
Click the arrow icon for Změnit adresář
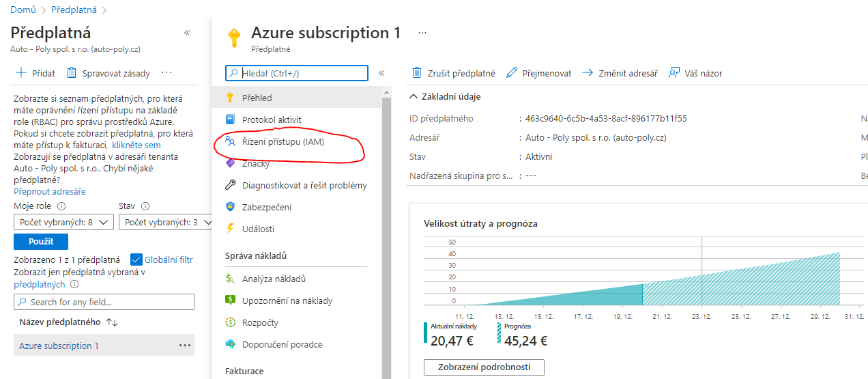pyautogui.click(x=587, y=73)
